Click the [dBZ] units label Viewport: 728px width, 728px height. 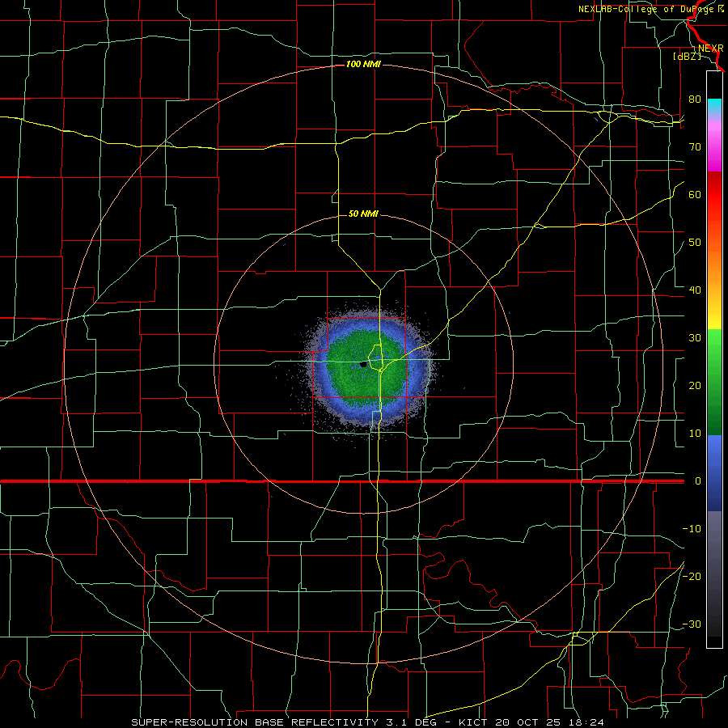tap(687, 56)
